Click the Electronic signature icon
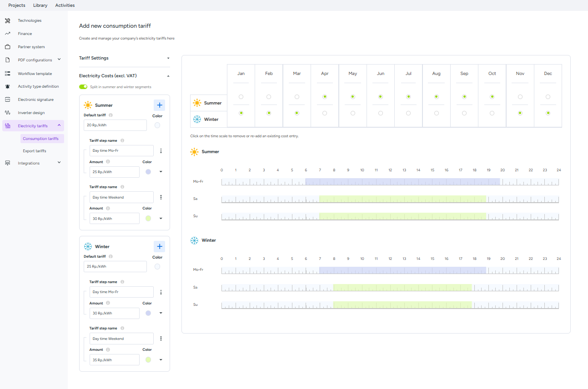 7,100
